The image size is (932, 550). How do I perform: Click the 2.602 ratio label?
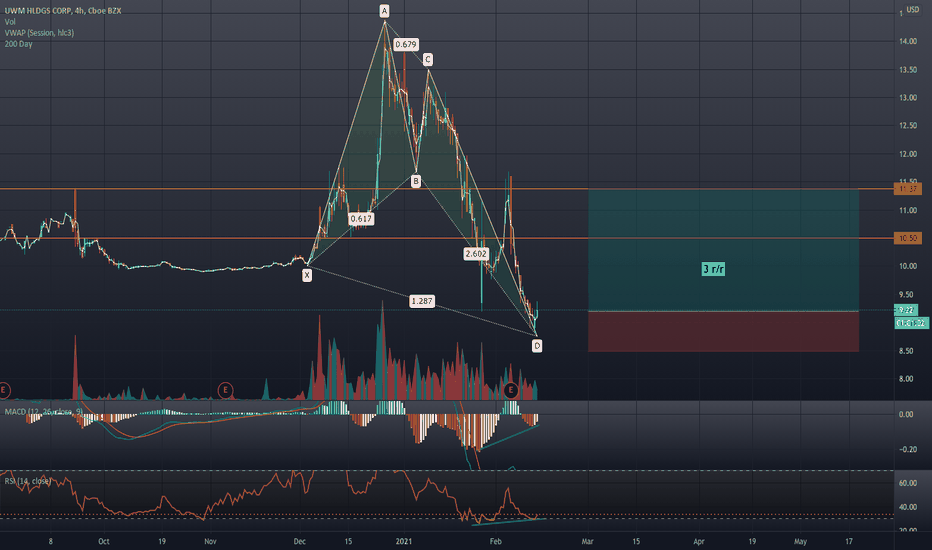pos(476,254)
